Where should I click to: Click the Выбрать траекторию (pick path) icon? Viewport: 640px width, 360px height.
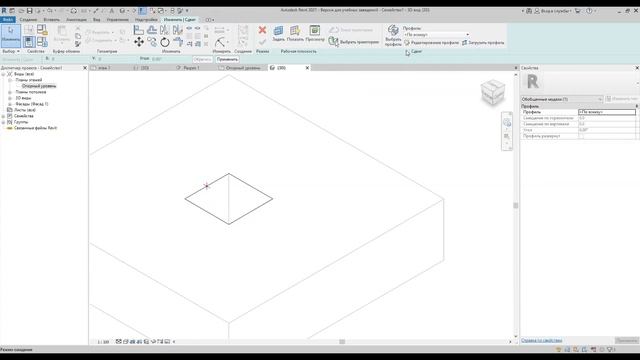click(x=333, y=41)
